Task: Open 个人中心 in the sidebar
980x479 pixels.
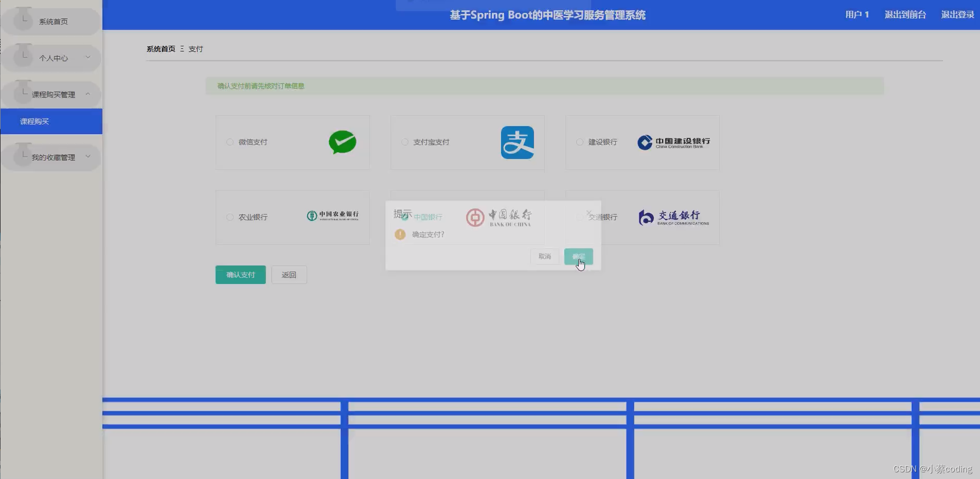Action: pyautogui.click(x=51, y=58)
